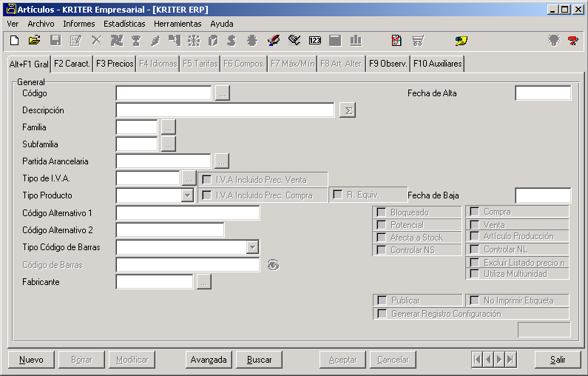Toggle Artículo Producción checkbox
This screenshot has height=376, width=588.
474,236
